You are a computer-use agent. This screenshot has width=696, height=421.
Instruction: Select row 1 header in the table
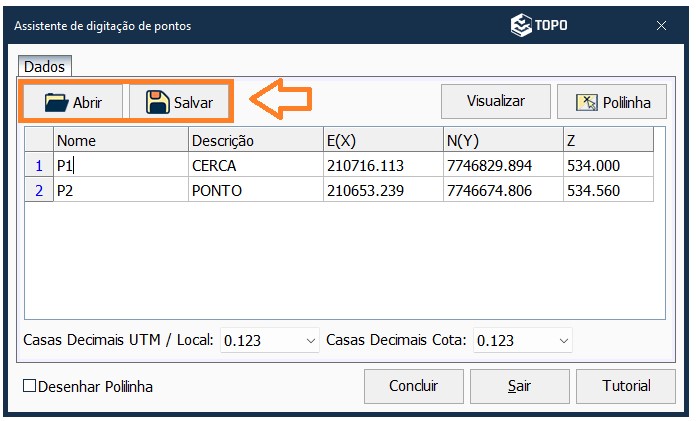click(x=39, y=165)
